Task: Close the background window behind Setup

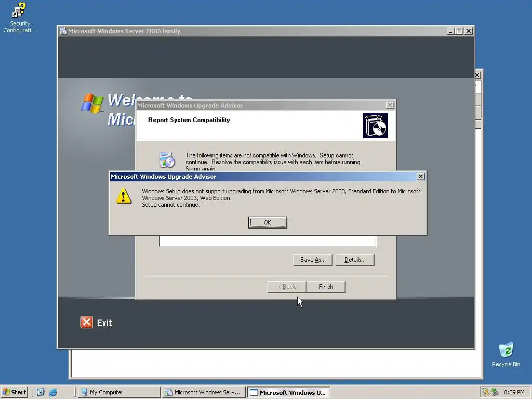Action: (477, 75)
